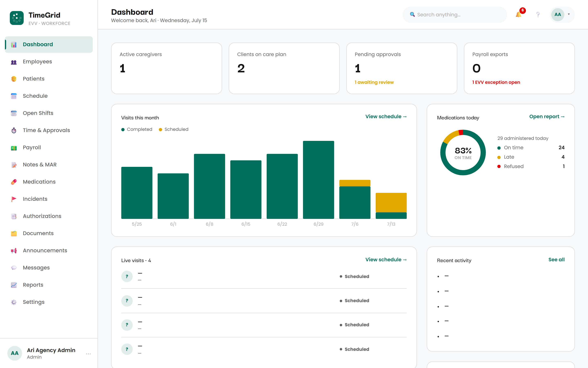Open the Ari Agency Admin more options menu
This screenshot has width=588, height=368.
point(88,354)
